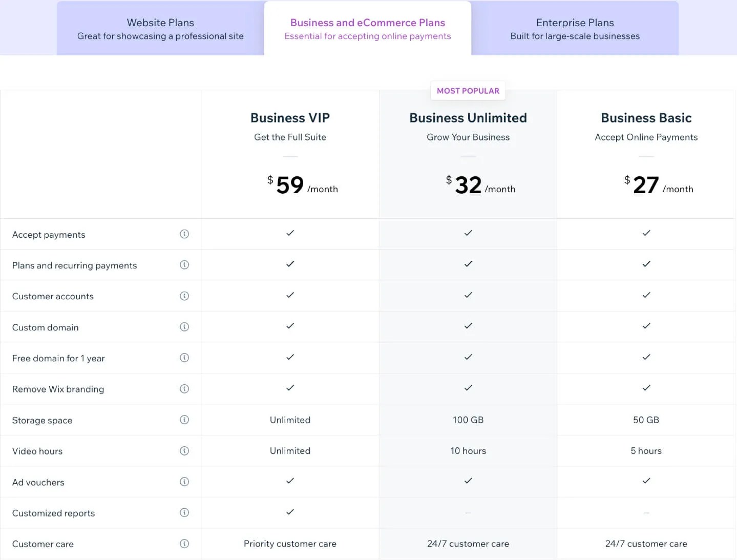Open the Customer care info tooltip
This screenshot has width=737, height=560.
click(x=184, y=544)
